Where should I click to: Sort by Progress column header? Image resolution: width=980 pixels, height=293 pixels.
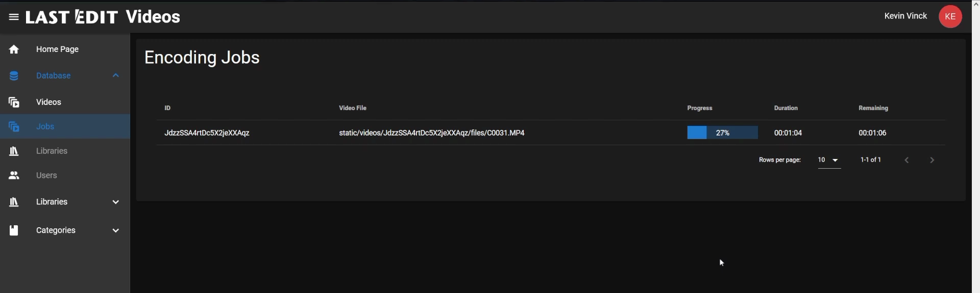coord(699,108)
